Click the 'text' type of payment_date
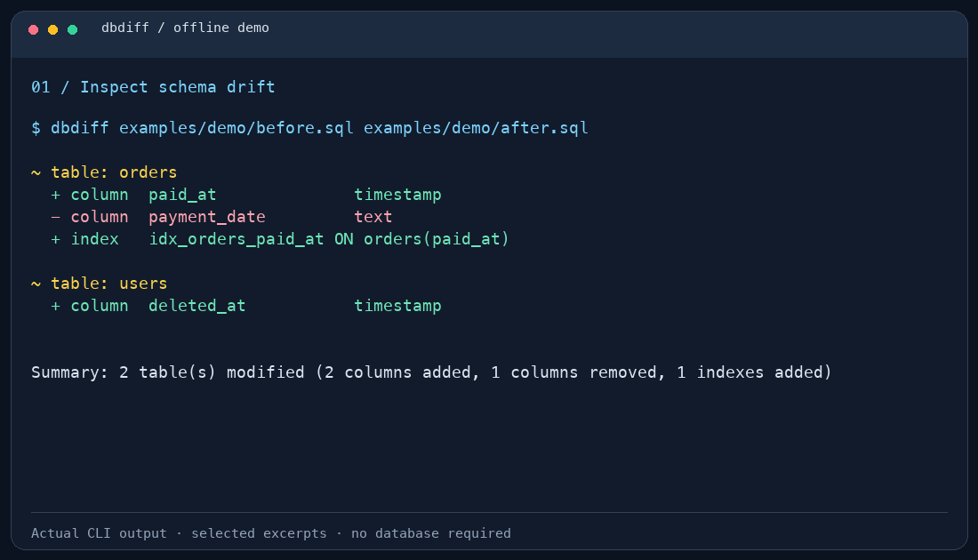Viewport: 978px width, 560px height. click(x=373, y=217)
